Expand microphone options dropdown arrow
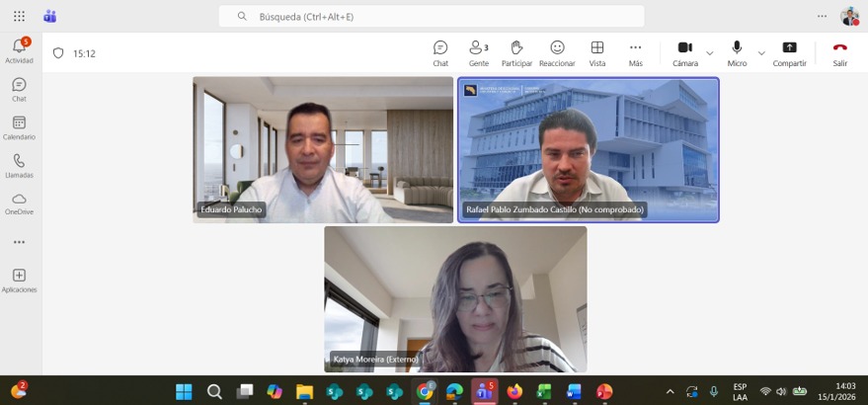Viewport: 868px width, 405px height. tap(761, 53)
